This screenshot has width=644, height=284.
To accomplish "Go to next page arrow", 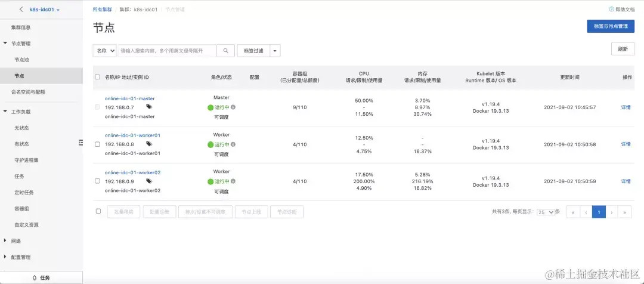I will (x=612, y=212).
